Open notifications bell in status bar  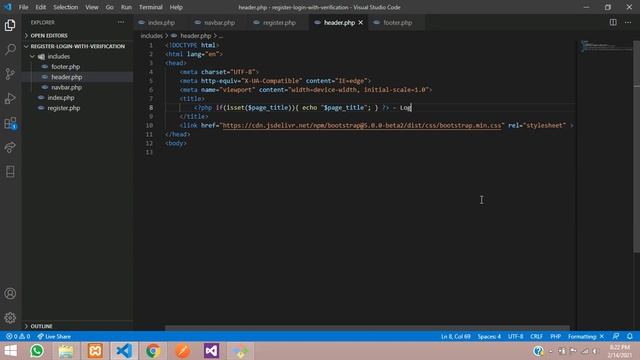(x=630, y=336)
